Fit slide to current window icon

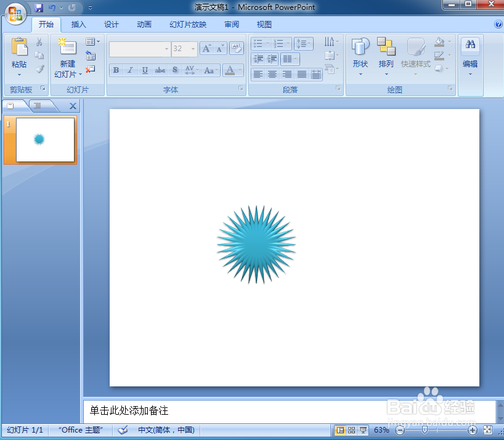[x=487, y=430]
